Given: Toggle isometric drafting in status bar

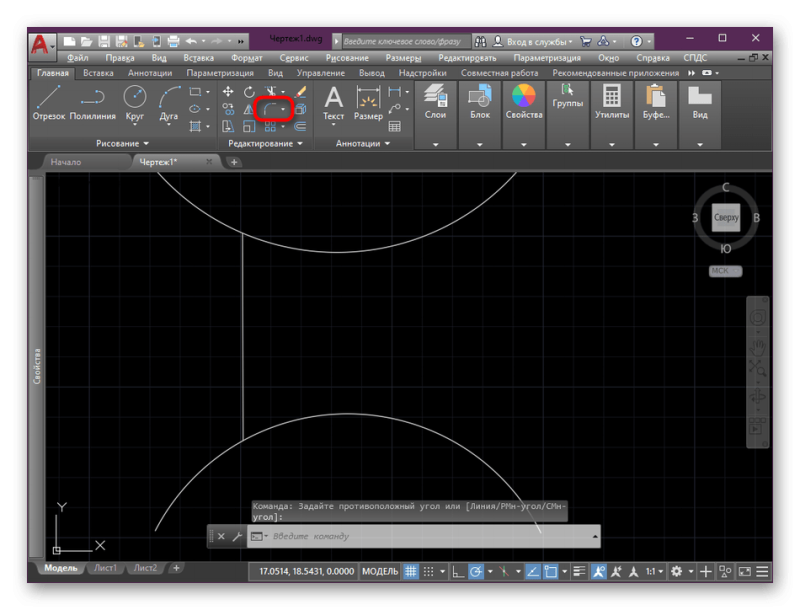Looking at the screenshot, I should click(x=504, y=572).
